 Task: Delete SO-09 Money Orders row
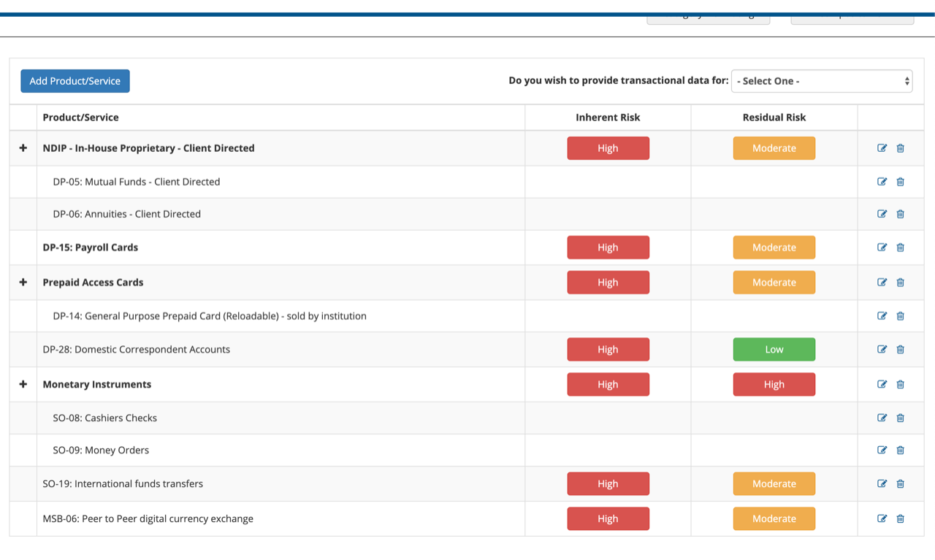[900, 450]
